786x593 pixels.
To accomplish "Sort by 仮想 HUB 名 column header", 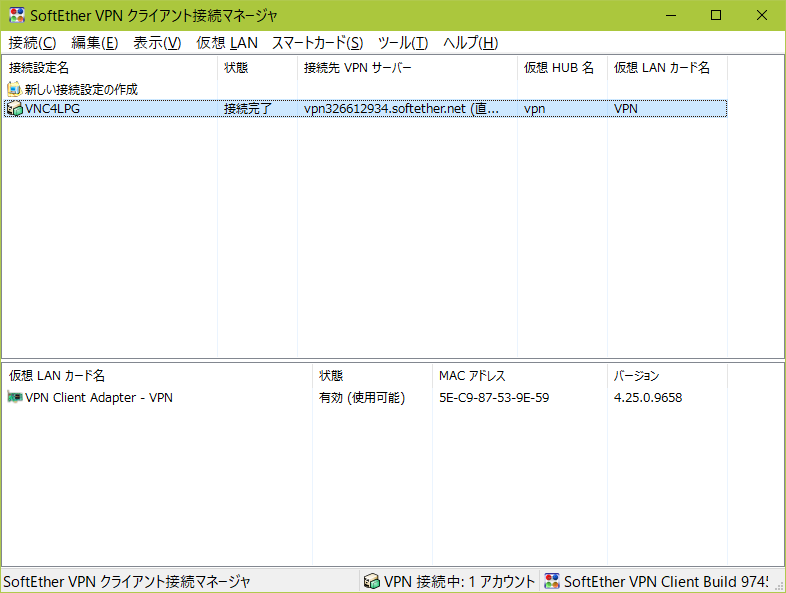I will (562, 68).
